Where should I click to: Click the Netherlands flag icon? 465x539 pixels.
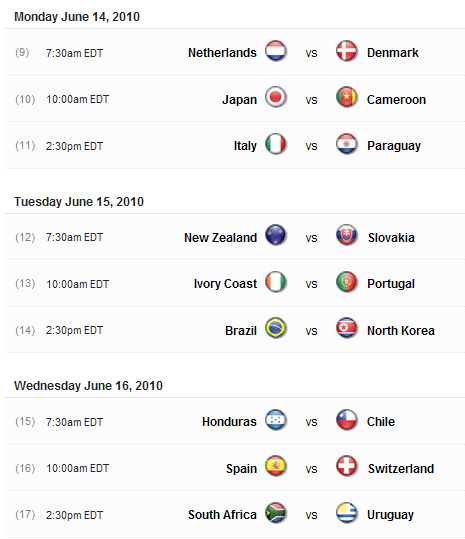click(276, 51)
